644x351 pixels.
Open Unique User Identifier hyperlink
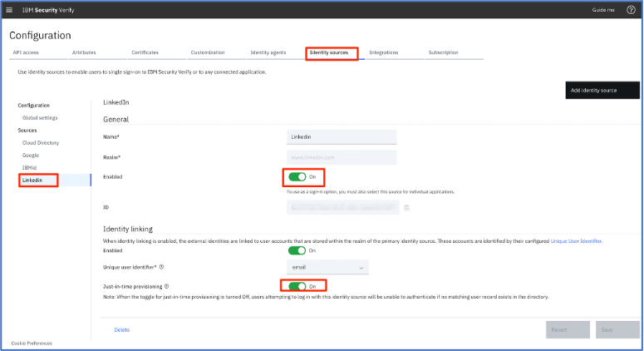tap(576, 241)
